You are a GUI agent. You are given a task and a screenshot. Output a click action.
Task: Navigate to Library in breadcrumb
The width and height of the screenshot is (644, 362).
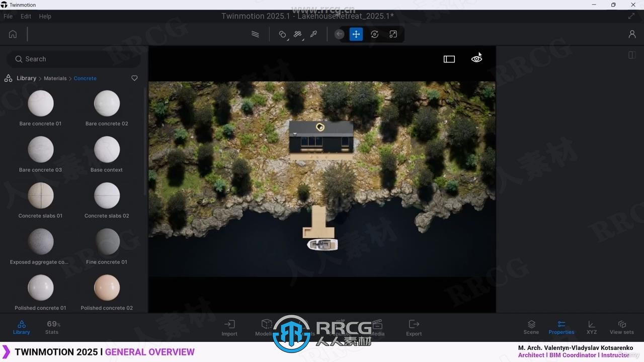26,78
